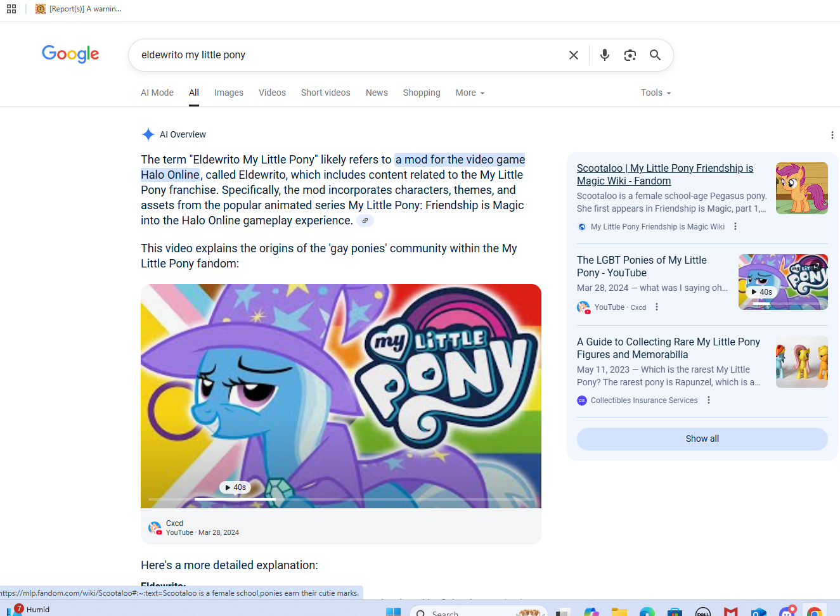Switch to the AI Mode tab
The width and height of the screenshot is (840, 616).
[x=157, y=93]
